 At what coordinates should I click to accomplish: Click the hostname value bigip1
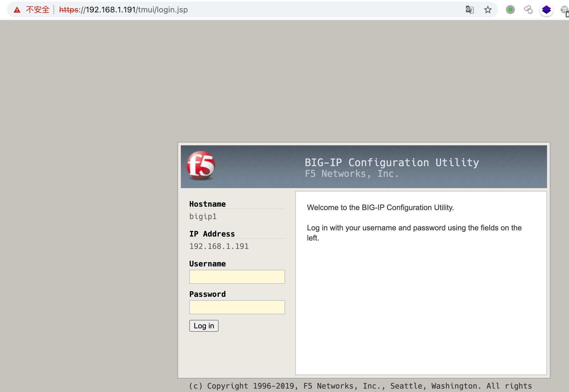click(x=203, y=217)
